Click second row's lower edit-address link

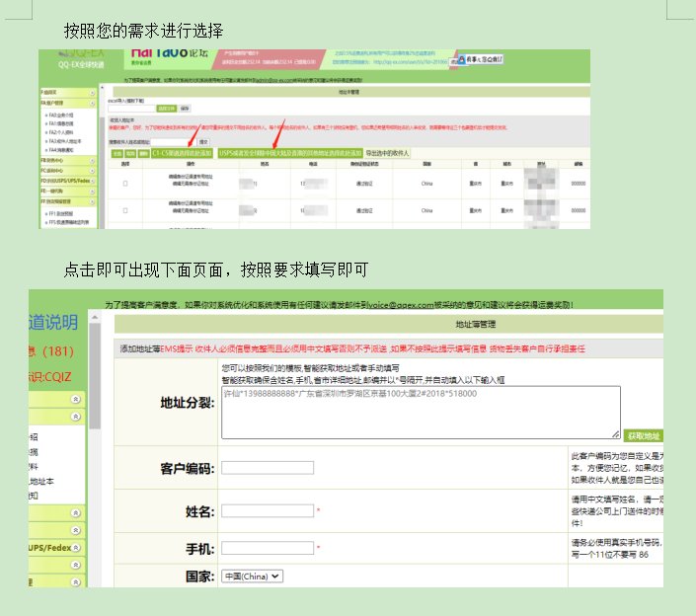point(191,210)
